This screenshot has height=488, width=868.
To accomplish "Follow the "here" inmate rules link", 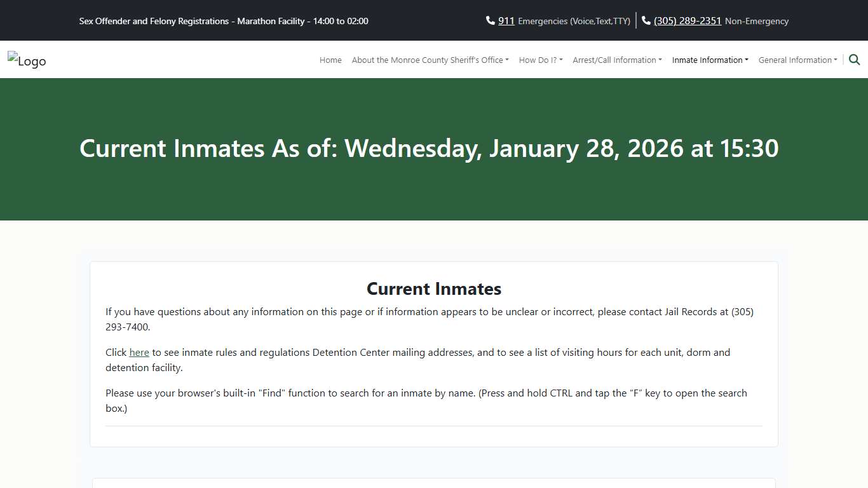I will click(139, 353).
